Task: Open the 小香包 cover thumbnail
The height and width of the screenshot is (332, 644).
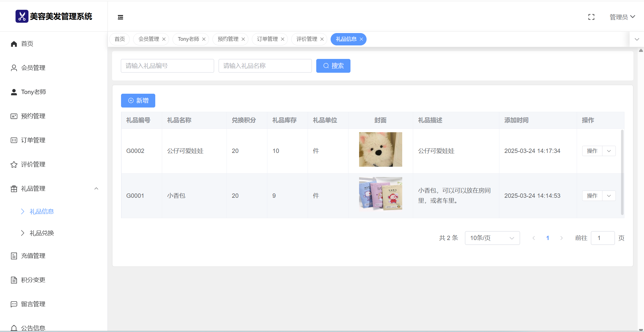Action: point(380,194)
